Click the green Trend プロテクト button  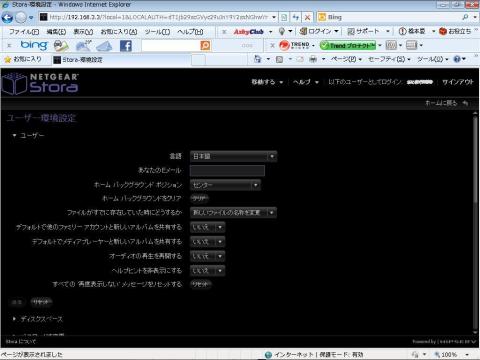coord(348,45)
